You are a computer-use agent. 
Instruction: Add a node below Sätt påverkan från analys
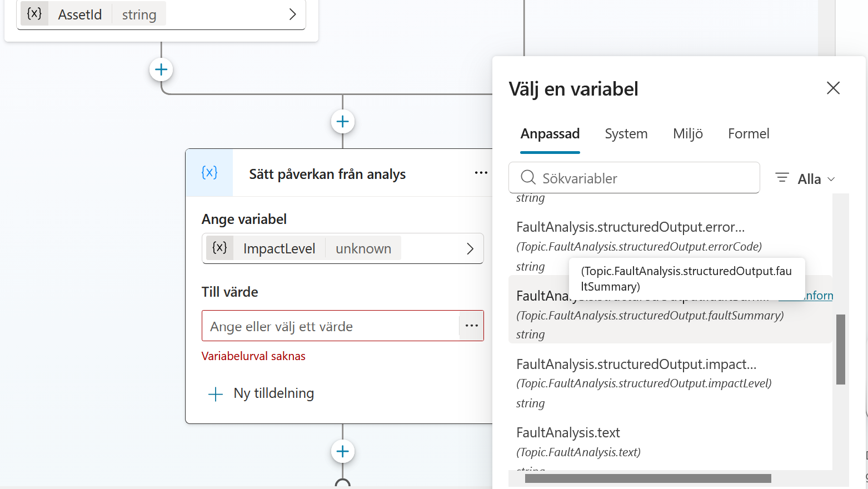pos(343,451)
